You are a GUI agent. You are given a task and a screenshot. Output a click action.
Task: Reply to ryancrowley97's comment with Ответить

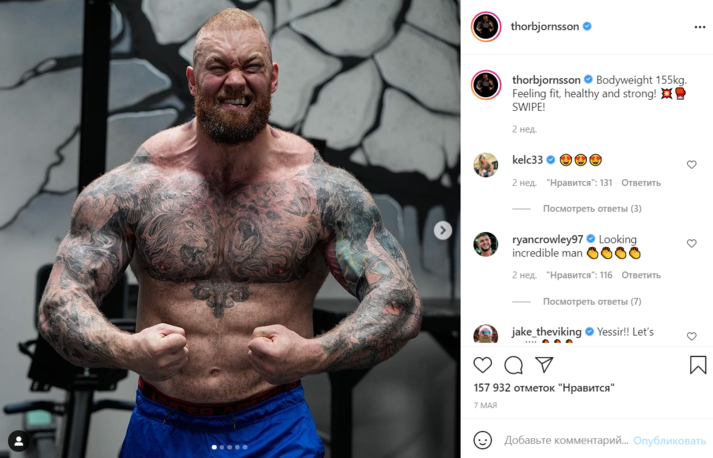641,275
